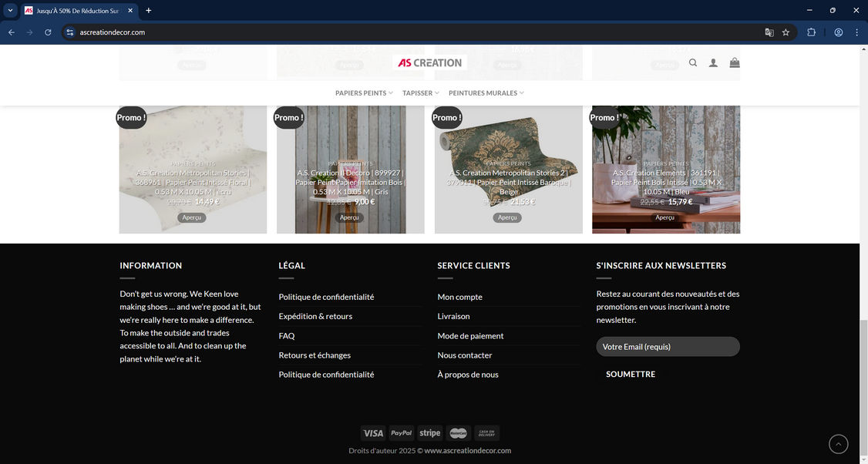Close the current browser tab
868x464 pixels.
click(x=130, y=11)
